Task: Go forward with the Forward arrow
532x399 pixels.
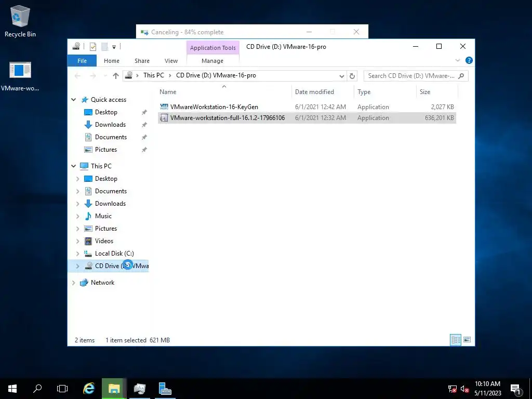Action: click(x=92, y=76)
